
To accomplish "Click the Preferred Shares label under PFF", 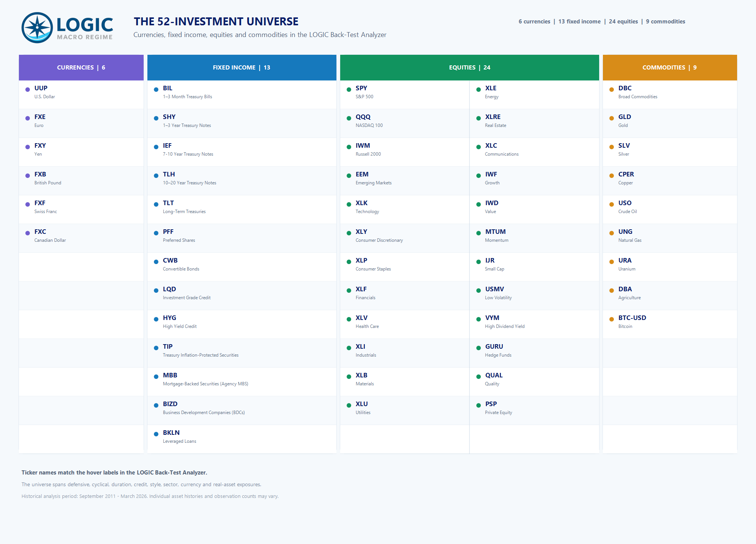I will point(179,240).
